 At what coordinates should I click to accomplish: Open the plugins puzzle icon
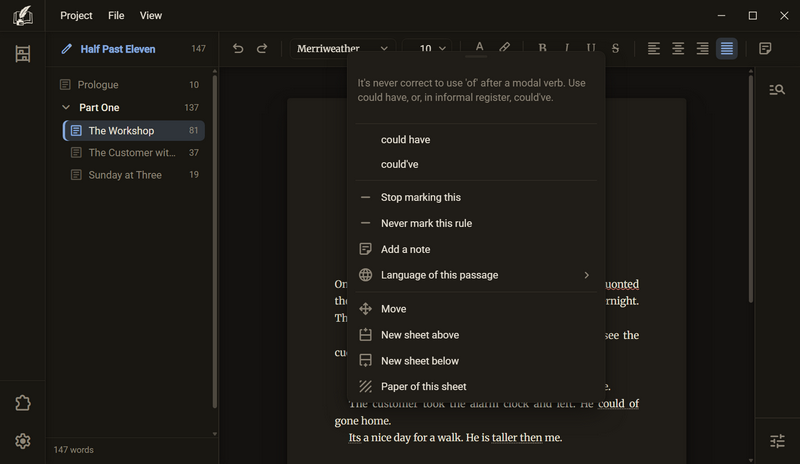(x=22, y=403)
